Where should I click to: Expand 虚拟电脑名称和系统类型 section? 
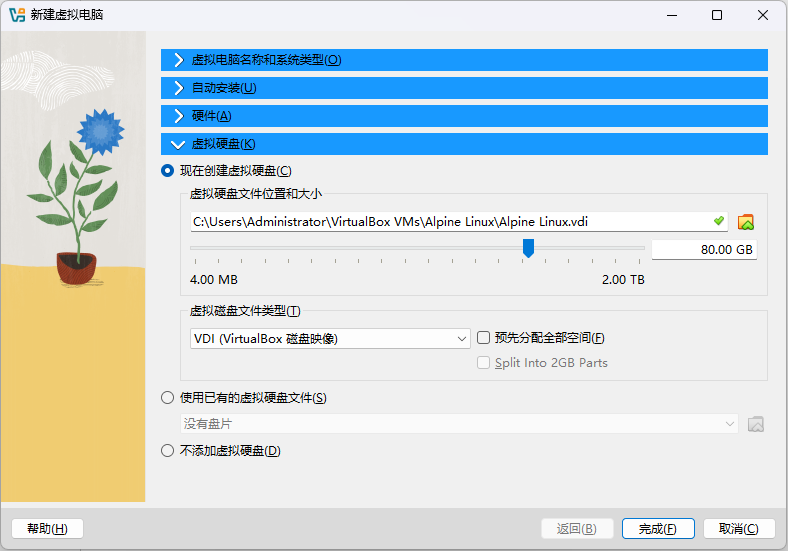tap(464, 60)
